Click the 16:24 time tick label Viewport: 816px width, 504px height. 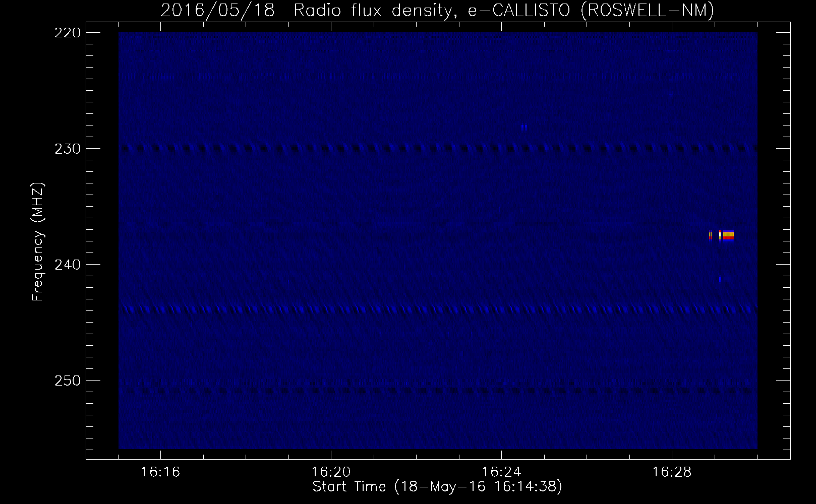point(501,472)
